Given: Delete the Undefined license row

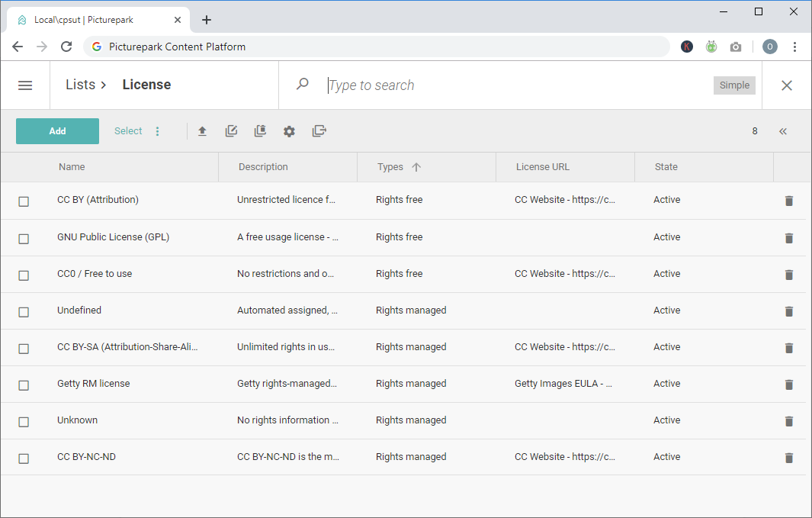Looking at the screenshot, I should pyautogui.click(x=788, y=310).
